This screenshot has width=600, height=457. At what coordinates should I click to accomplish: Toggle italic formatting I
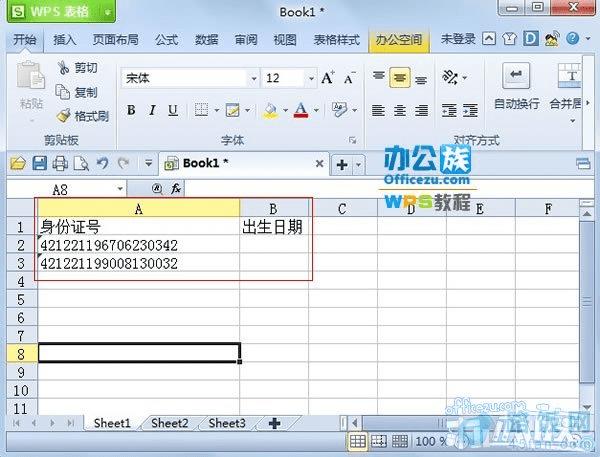pyautogui.click(x=152, y=110)
